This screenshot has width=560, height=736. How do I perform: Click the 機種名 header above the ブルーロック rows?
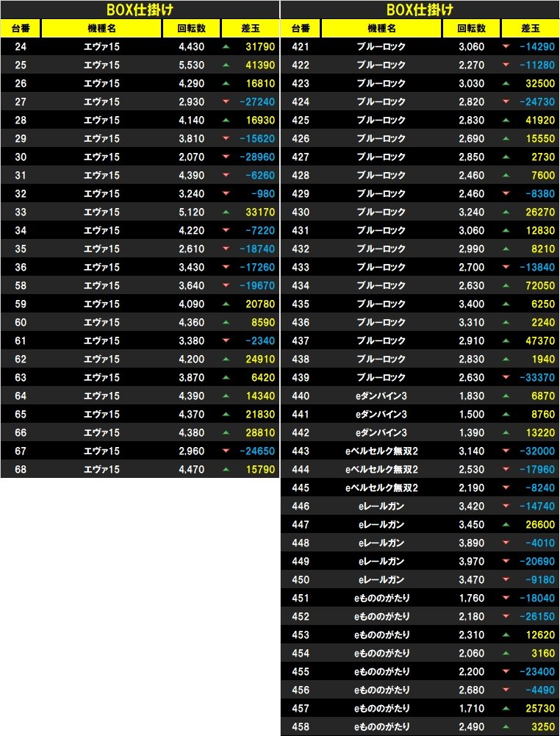pos(381,29)
